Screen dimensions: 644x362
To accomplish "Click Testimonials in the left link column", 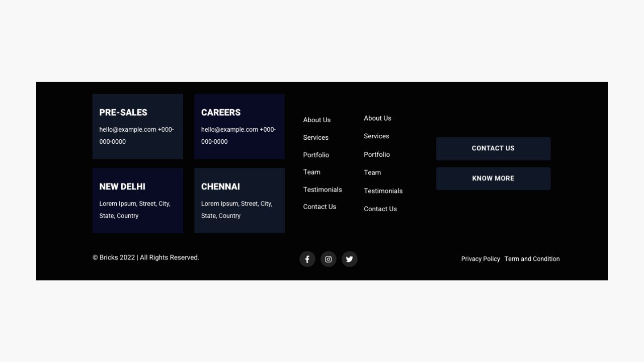I will (323, 190).
